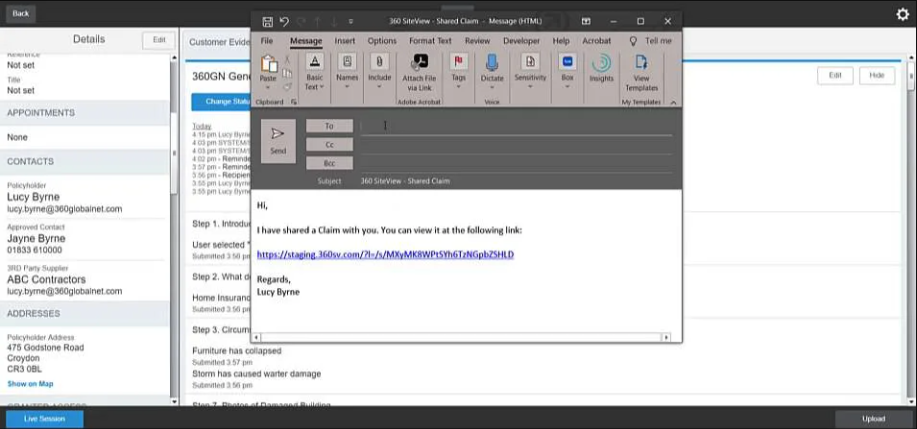This screenshot has width=917, height=429.
Task: Click Show on Map link
Action: pos(30,384)
